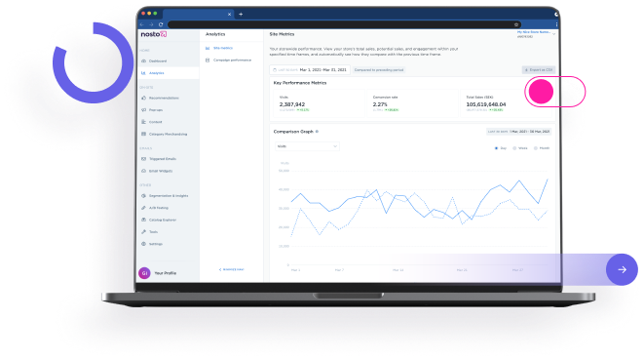Click the GI profile avatar
Viewport: 644px width, 360px height.
[144, 273]
